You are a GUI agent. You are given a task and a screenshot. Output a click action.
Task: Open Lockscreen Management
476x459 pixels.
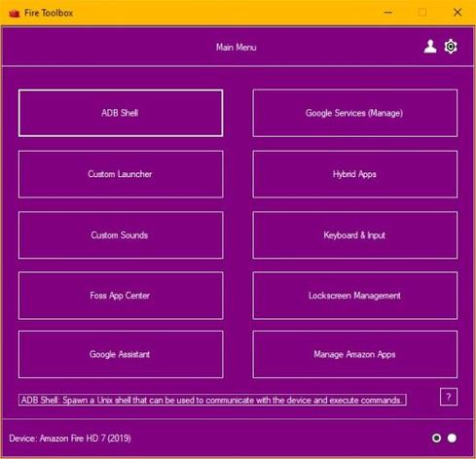click(355, 296)
